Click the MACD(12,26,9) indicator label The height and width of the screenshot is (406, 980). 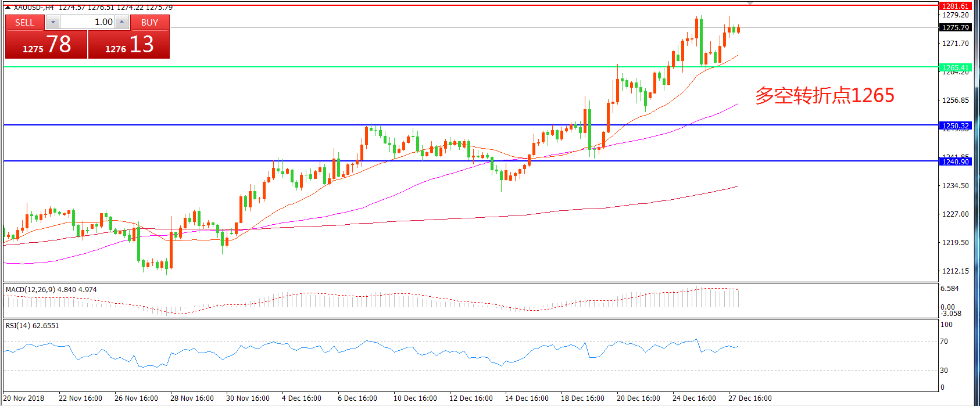pyautogui.click(x=51, y=289)
